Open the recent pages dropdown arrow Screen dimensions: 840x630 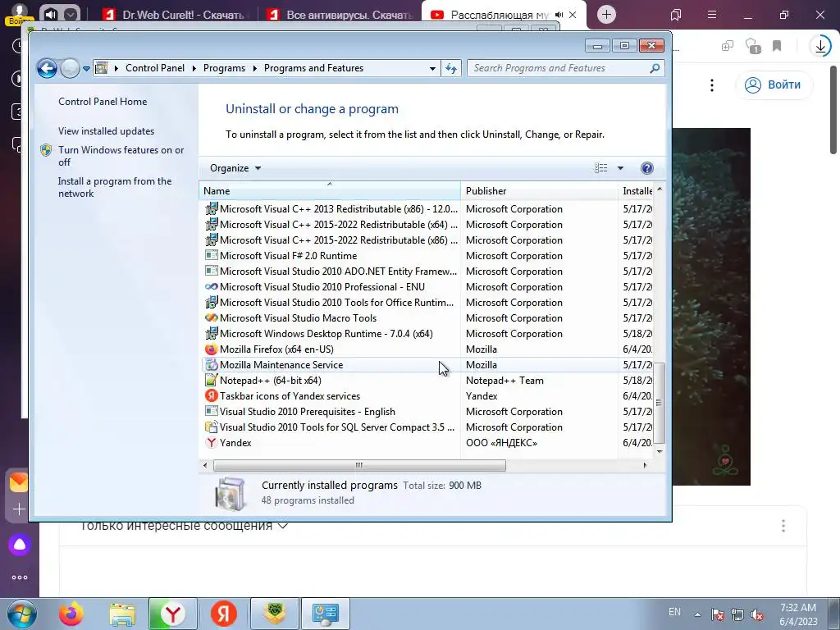tap(86, 69)
